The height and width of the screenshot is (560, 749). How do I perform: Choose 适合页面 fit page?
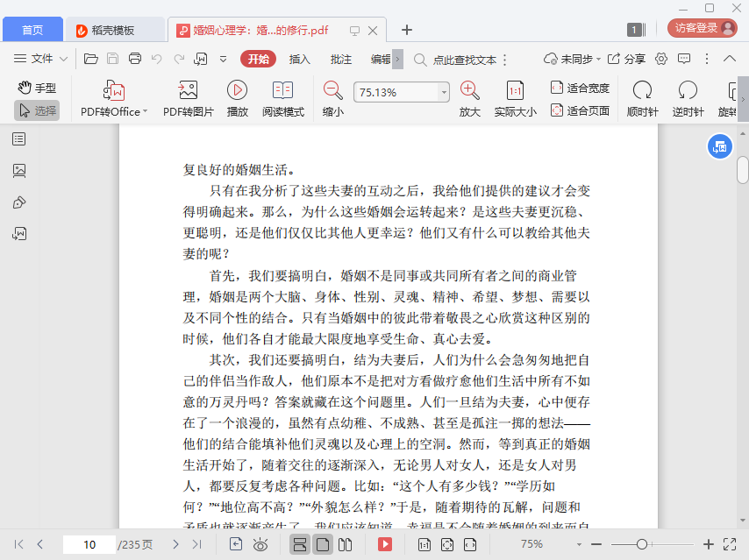pyautogui.click(x=580, y=110)
